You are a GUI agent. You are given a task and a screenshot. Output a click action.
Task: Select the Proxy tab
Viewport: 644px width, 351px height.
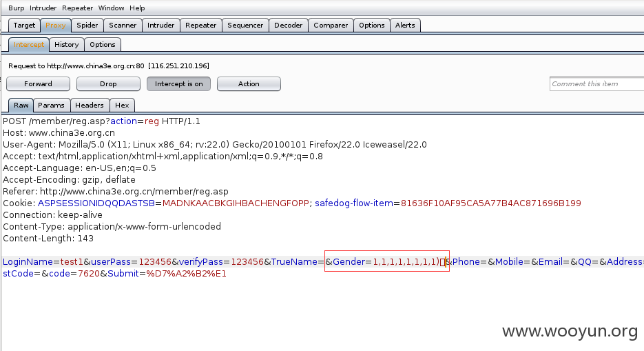tap(56, 25)
